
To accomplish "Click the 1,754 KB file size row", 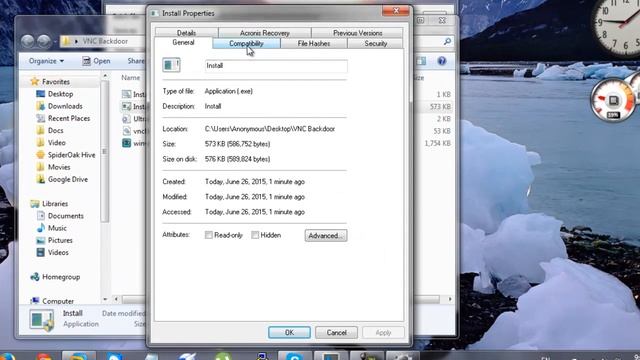I will (438, 144).
